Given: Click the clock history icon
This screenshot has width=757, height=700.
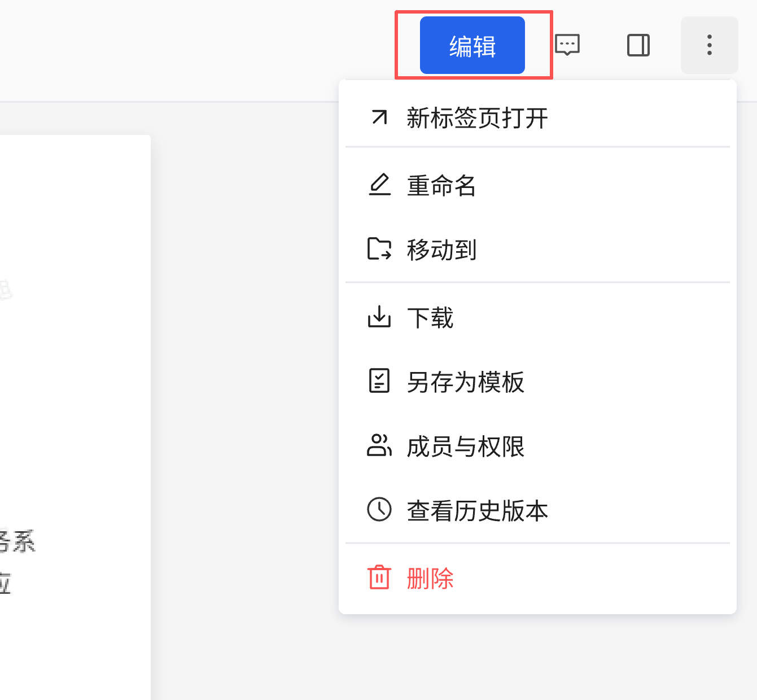Looking at the screenshot, I should point(379,509).
